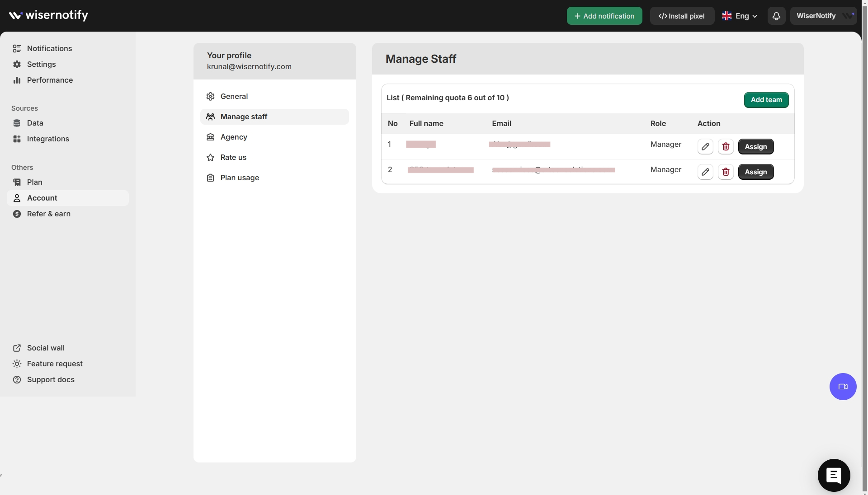
Task: Click Assign for staff row 2
Action: tap(756, 172)
